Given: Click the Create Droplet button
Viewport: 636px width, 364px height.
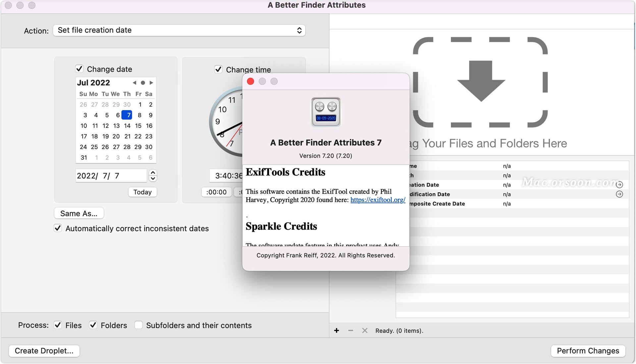Looking at the screenshot, I should [44, 350].
